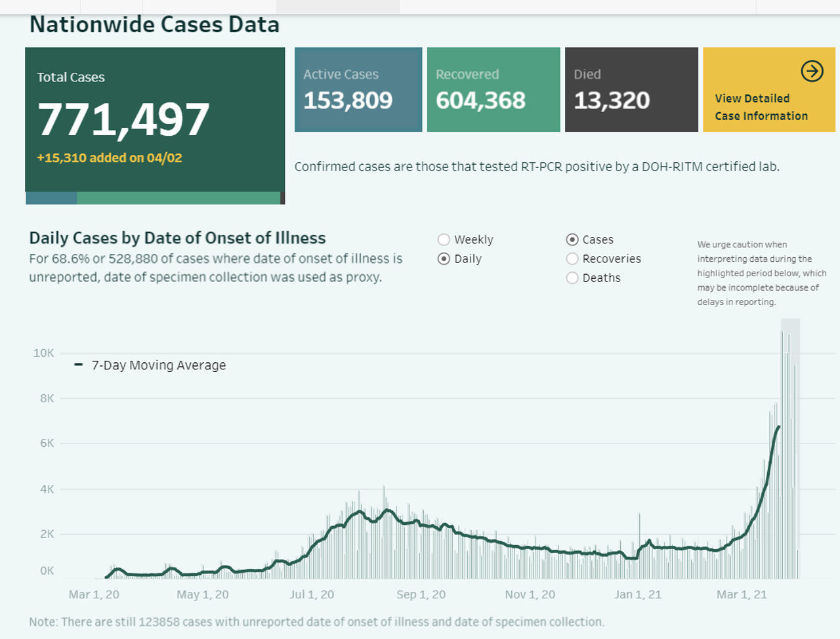Click the Active Cases 153,809 card
Viewport: 840px width, 639px height.
coord(358,90)
